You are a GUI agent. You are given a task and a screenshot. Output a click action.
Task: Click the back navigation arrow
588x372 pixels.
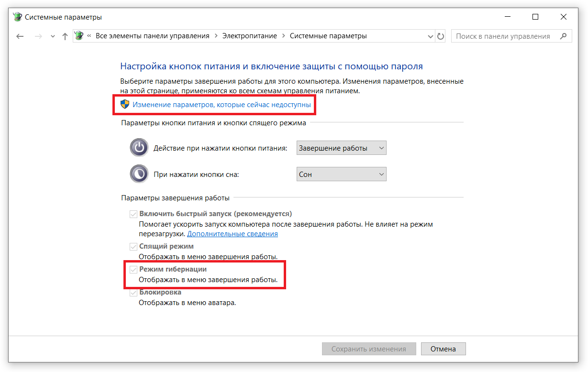pyautogui.click(x=20, y=36)
